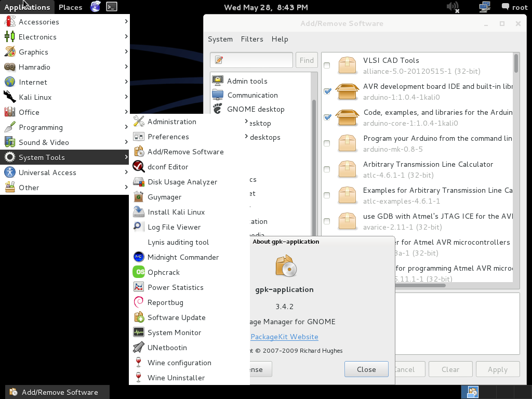Select Universal Access in Applications menu
The width and height of the screenshot is (532, 399).
click(65, 172)
